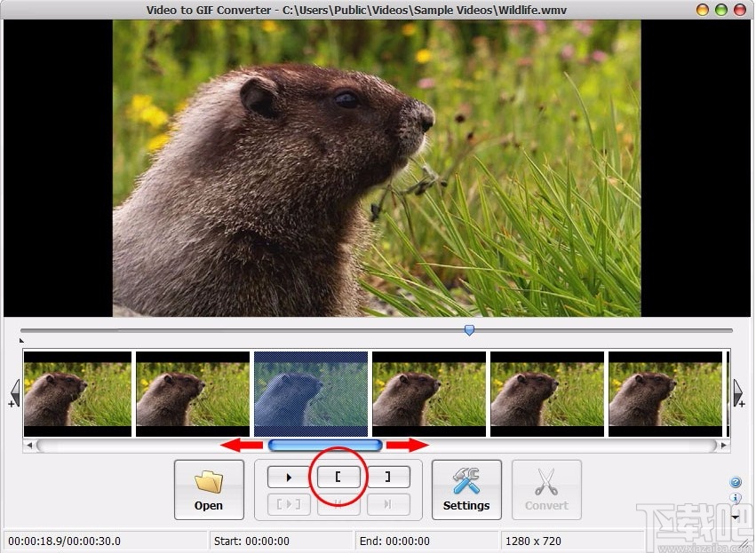756x553 pixels.
Task: Start conversion with the Convert scissors button
Action: point(546,489)
